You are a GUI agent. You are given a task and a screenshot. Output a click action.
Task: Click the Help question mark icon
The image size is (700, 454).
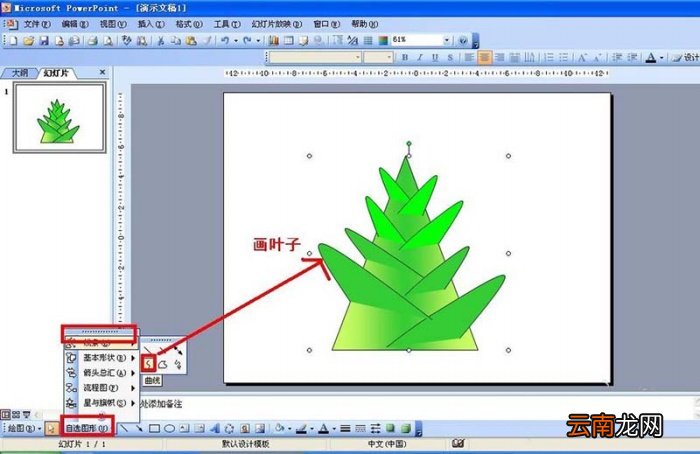pyautogui.click(x=463, y=41)
